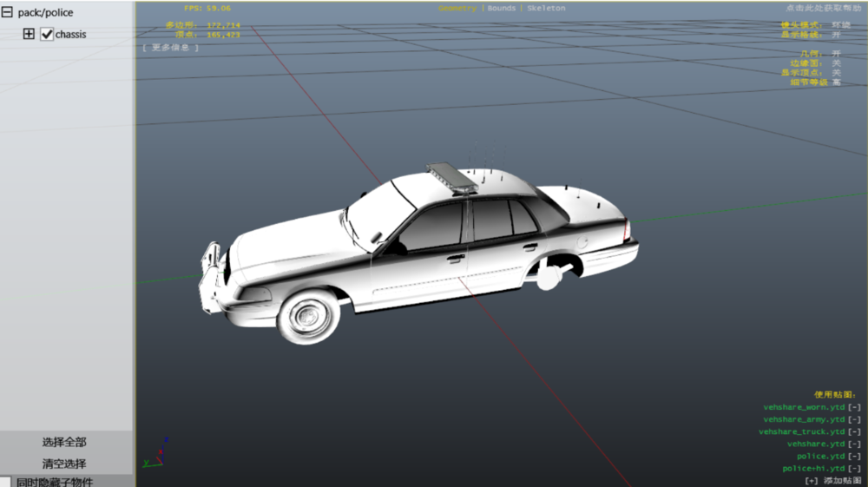Click police.ytd texture name

(x=821, y=456)
